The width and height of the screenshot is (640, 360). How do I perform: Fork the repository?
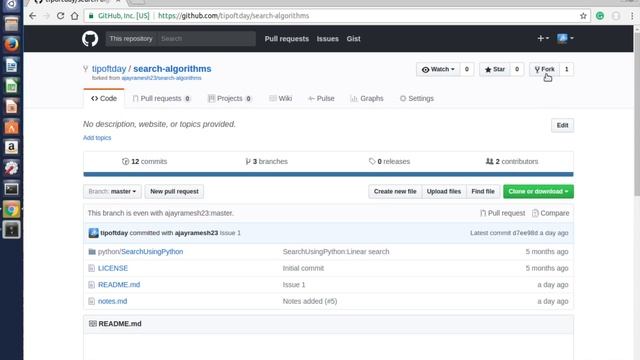point(544,69)
